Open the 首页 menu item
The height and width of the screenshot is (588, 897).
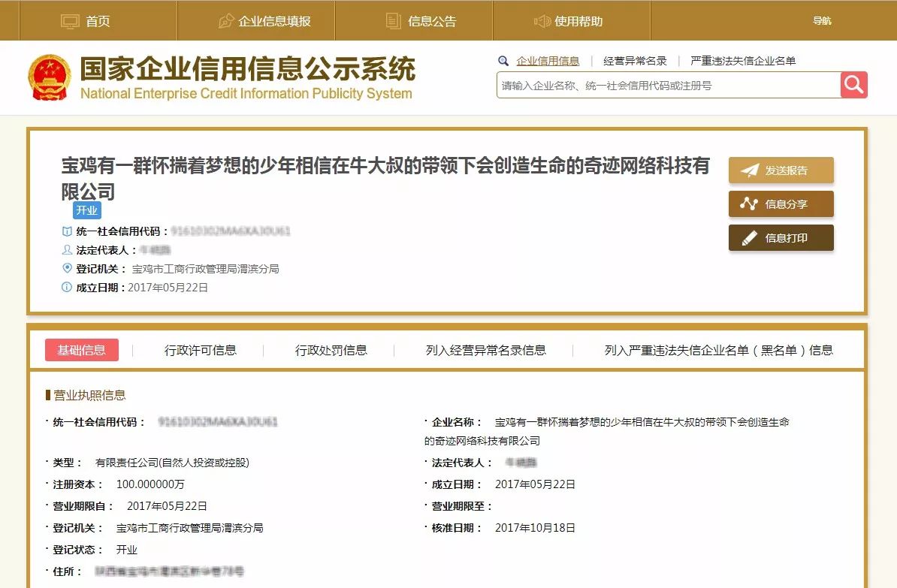pyautogui.click(x=98, y=20)
